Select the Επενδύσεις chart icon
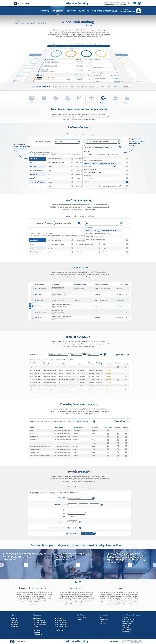This screenshot has width=156, height=644. pyautogui.click(x=80, y=98)
